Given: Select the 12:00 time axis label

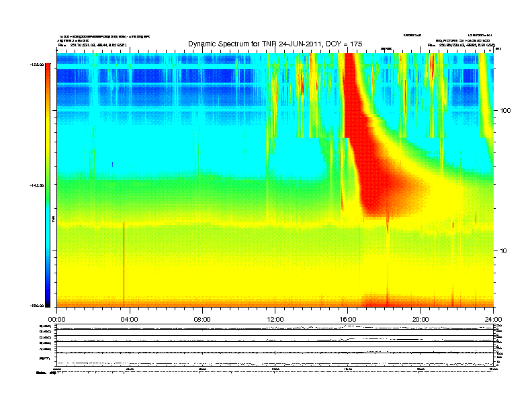Looking at the screenshot, I should 275,320.
